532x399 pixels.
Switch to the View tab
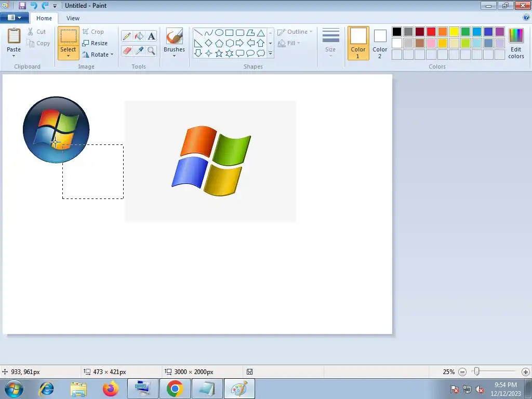[x=73, y=18]
